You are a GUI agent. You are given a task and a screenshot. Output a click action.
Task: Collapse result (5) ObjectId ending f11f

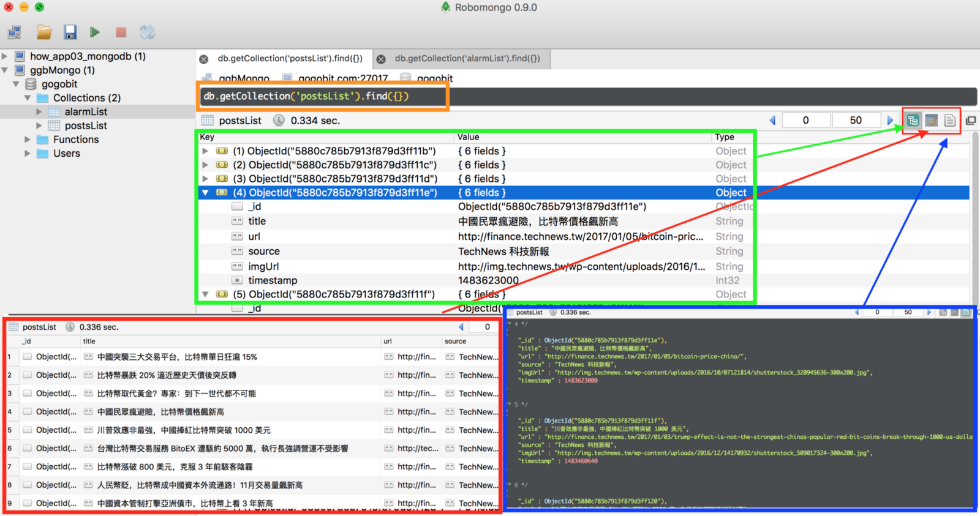205,294
